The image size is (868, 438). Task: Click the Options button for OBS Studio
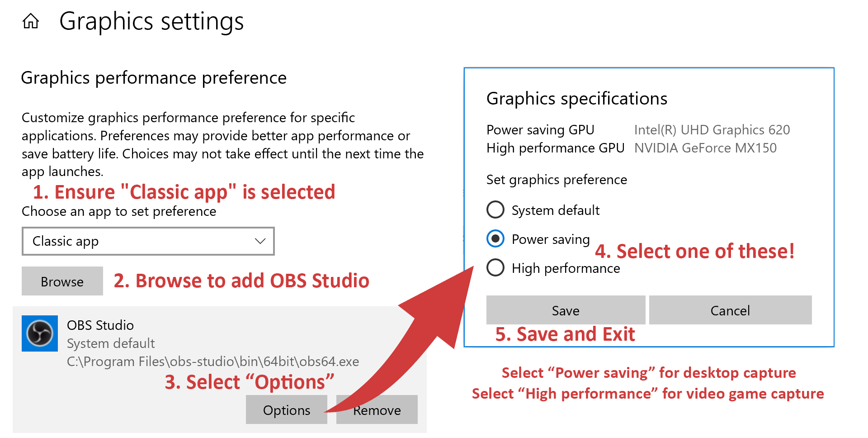[x=286, y=410]
